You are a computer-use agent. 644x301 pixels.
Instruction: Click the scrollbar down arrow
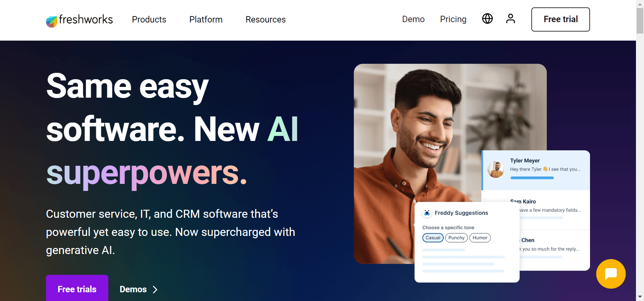tap(640, 297)
